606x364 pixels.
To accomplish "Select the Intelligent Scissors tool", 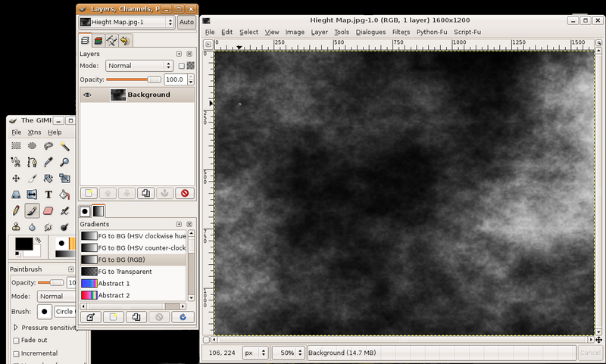I will click(16, 162).
